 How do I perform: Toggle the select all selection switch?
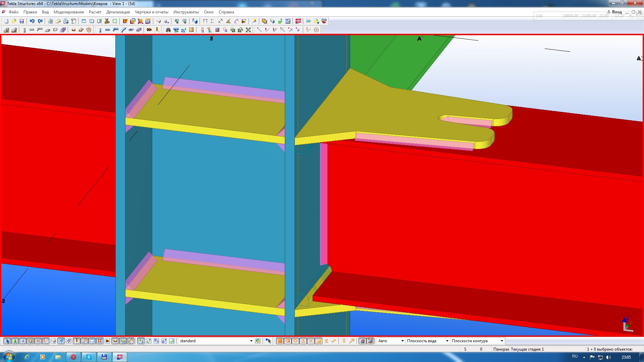pos(7,341)
